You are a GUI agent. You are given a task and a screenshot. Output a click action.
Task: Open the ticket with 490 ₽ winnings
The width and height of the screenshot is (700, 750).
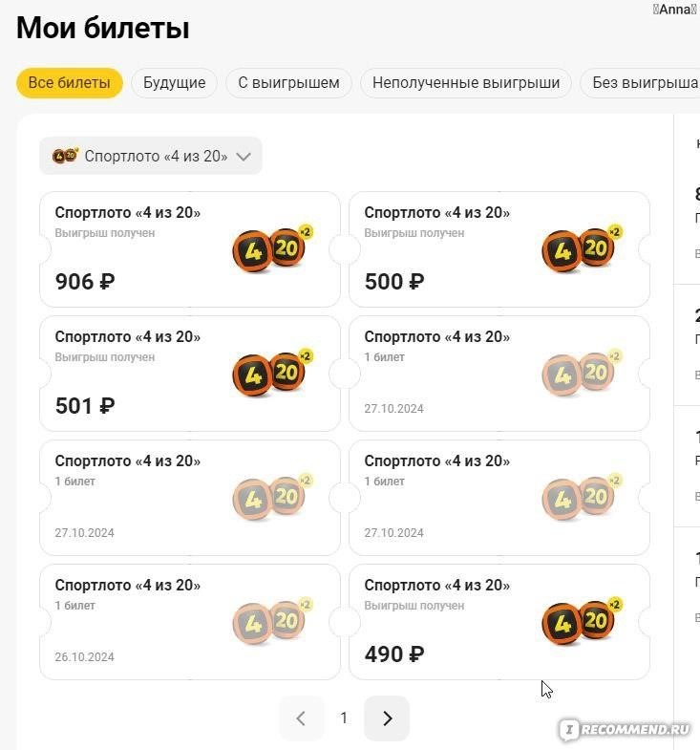[499, 622]
